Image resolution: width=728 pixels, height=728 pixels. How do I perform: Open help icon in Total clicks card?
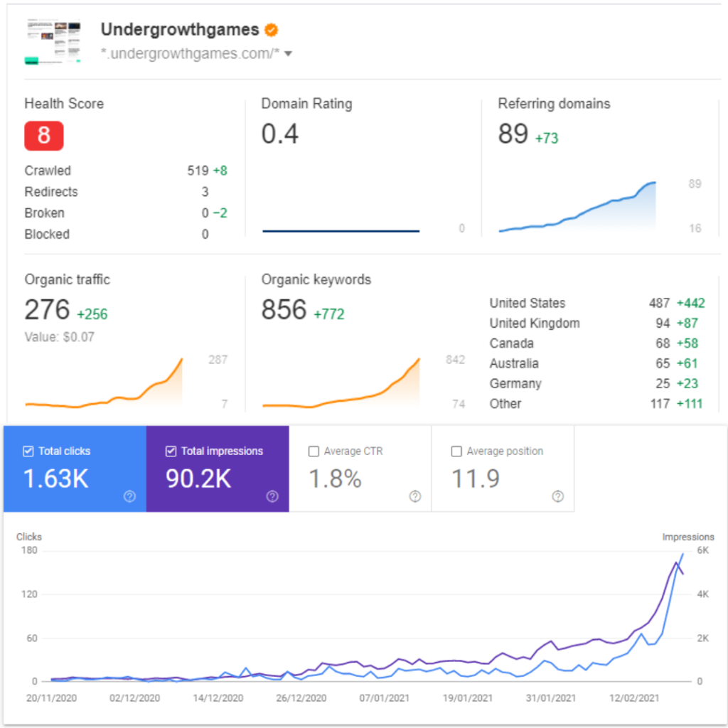(x=129, y=496)
